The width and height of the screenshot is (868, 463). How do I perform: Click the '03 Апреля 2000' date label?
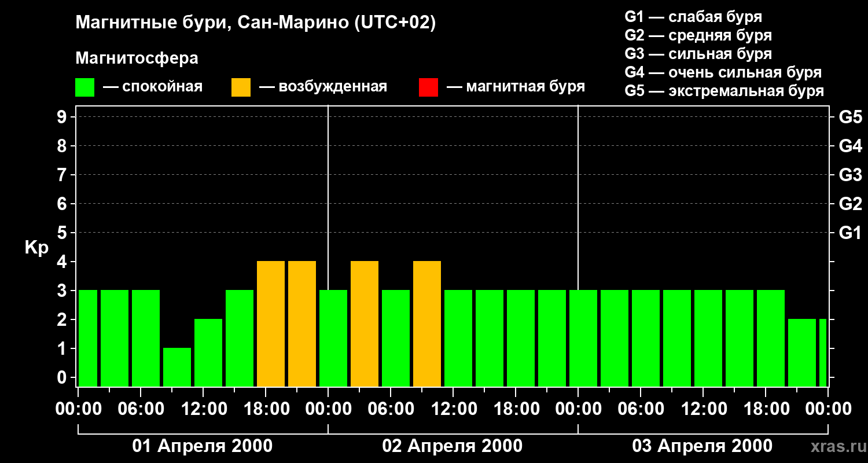pos(703,446)
